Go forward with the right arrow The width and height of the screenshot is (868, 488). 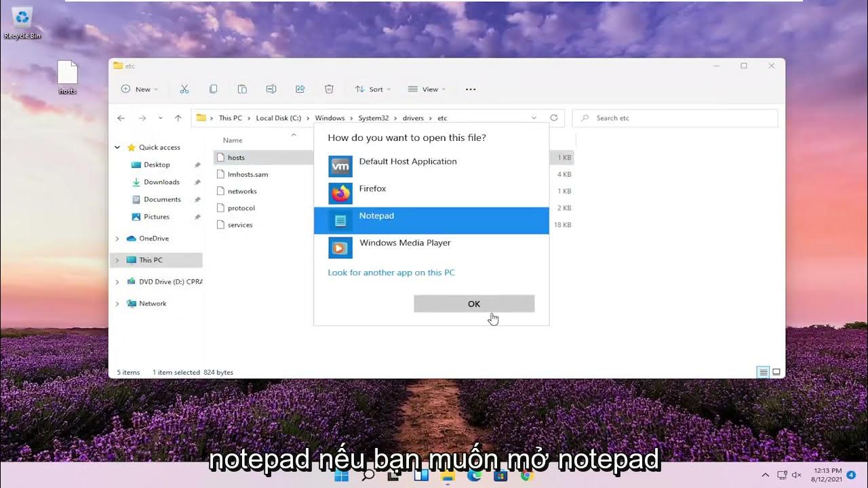(142, 118)
